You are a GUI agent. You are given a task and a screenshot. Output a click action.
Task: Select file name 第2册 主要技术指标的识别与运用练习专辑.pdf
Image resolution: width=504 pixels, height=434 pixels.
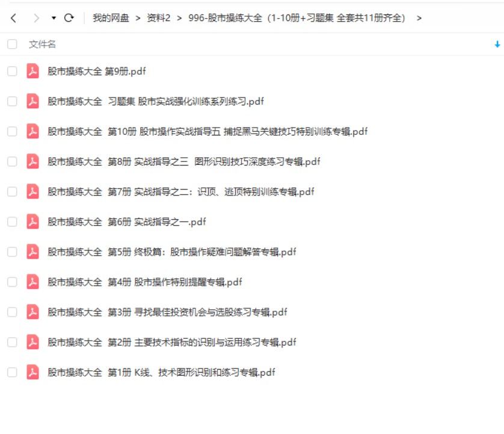point(172,342)
